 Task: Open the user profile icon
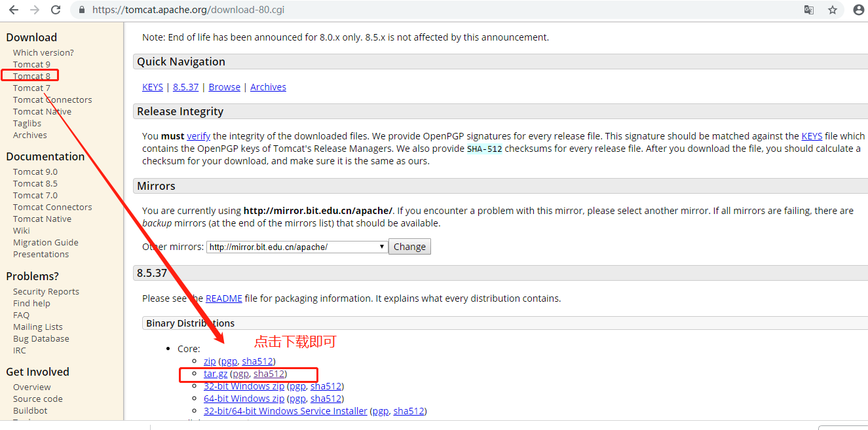pos(859,10)
